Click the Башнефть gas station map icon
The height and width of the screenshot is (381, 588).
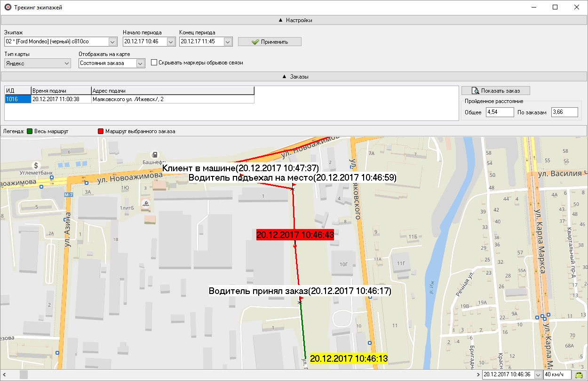point(153,154)
